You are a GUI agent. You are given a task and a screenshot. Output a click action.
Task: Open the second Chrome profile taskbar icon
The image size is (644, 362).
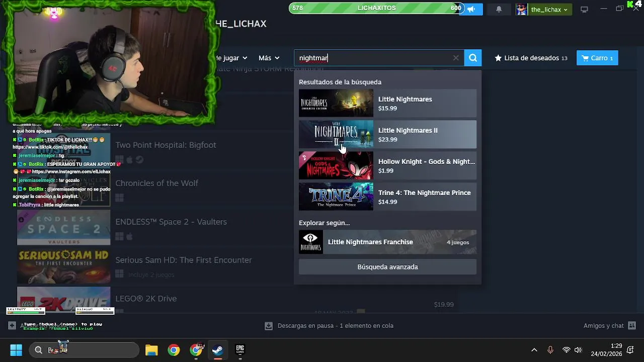click(196, 350)
